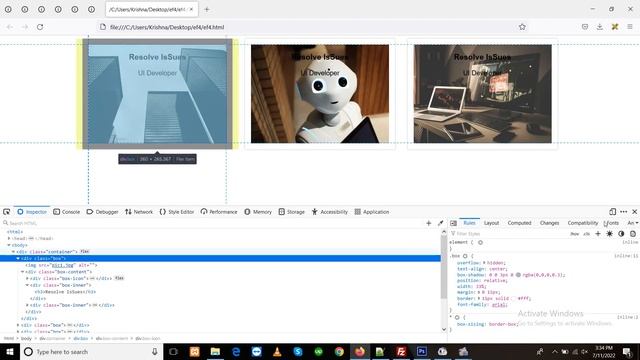640x360 pixels.
Task: Toggle print media simulation icon
Action: 633,234
